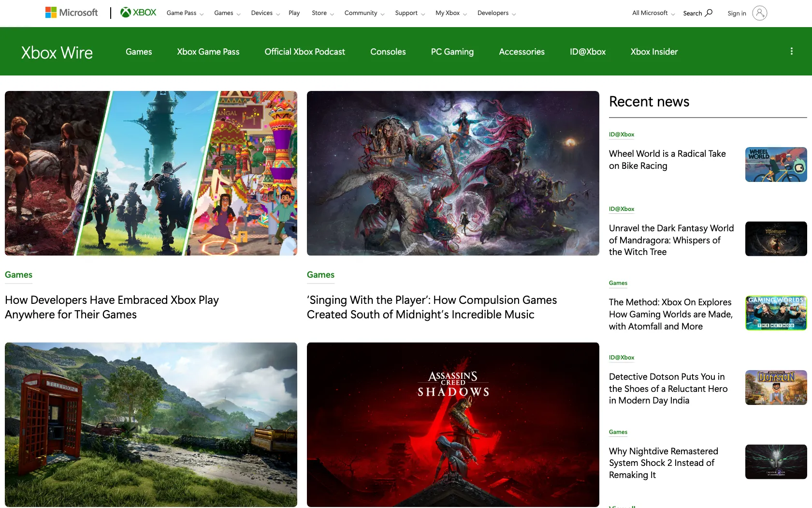Select Consoles in the Xbox Wire menu

pos(388,52)
